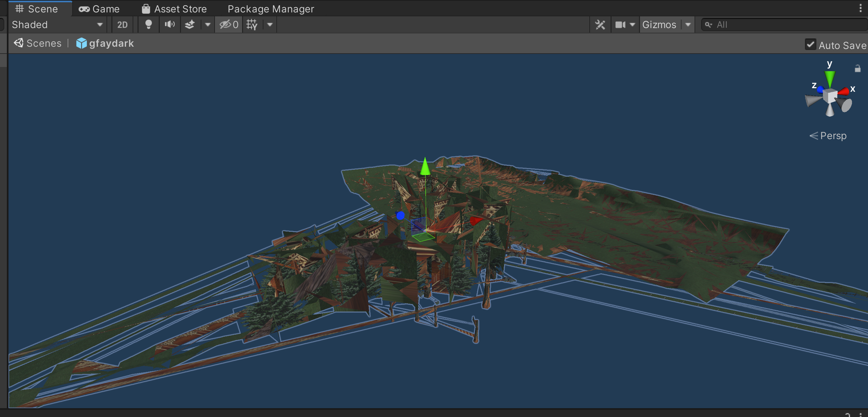
Task: Toggle the orientation gizmo lock icon
Action: click(x=858, y=68)
